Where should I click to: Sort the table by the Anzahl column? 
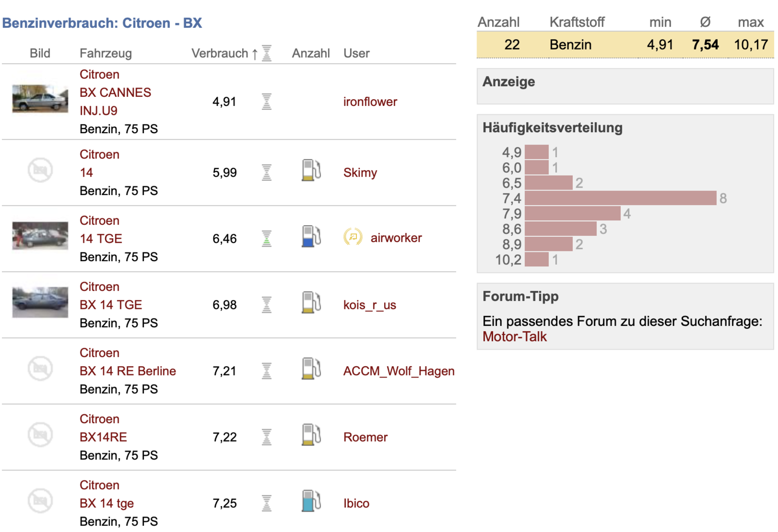pyautogui.click(x=311, y=53)
